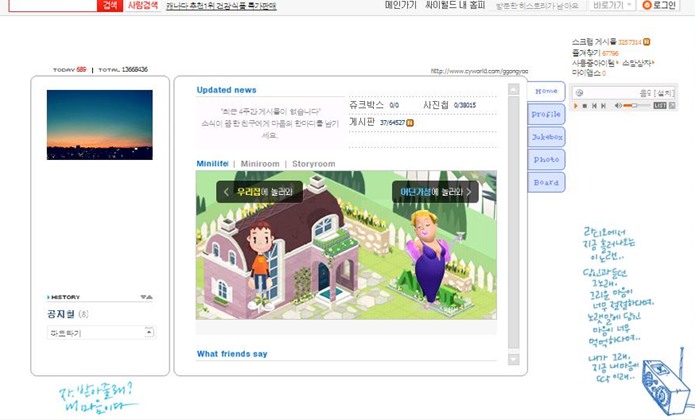The width and height of the screenshot is (695, 420).
Task: Click the content vertical scrollbar track
Action: pos(513,224)
